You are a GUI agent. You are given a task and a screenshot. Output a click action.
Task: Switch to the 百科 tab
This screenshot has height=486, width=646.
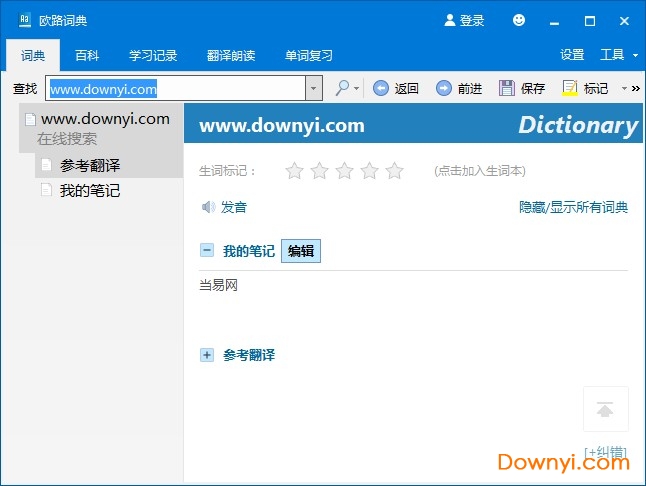(87, 55)
